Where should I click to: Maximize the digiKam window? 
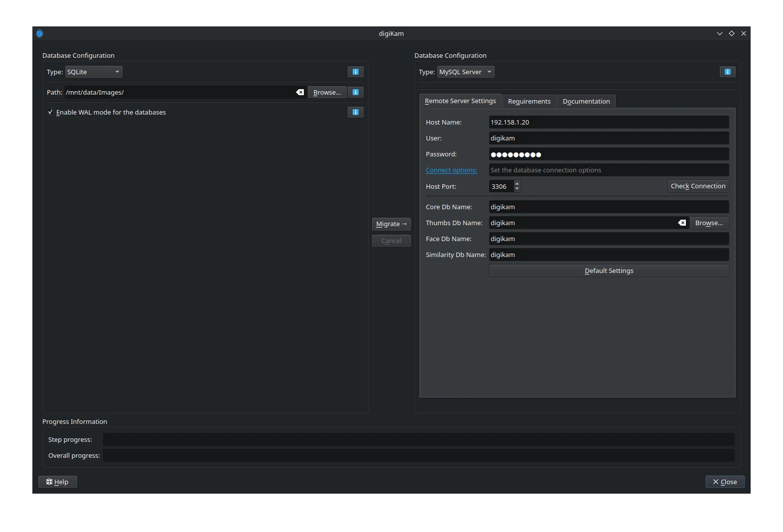731,33
